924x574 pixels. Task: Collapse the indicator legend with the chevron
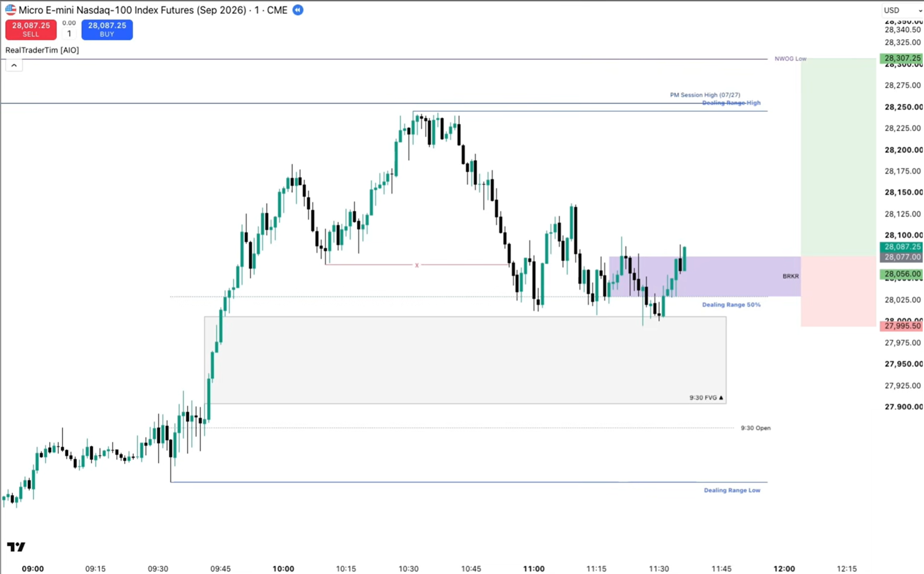point(14,65)
